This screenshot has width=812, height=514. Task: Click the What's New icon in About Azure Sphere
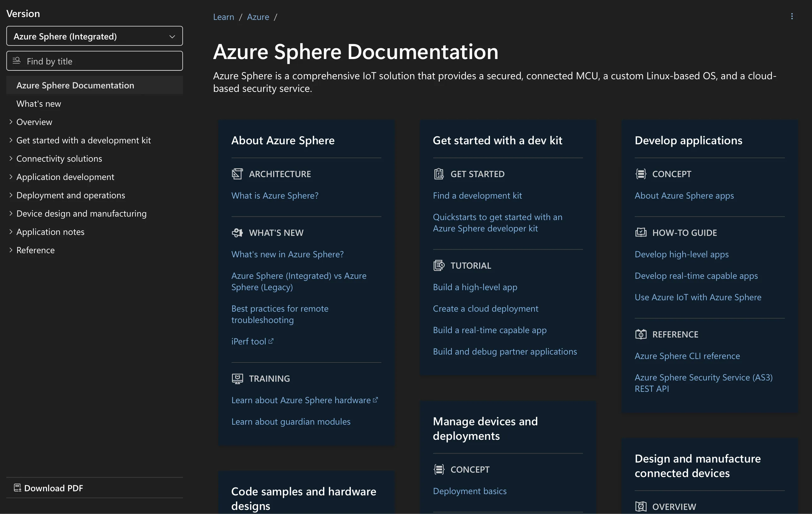click(237, 233)
